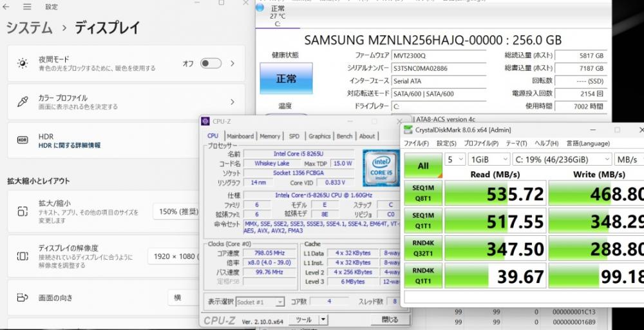
Task: Click the 39.67 read result bar
Action: click(495, 276)
